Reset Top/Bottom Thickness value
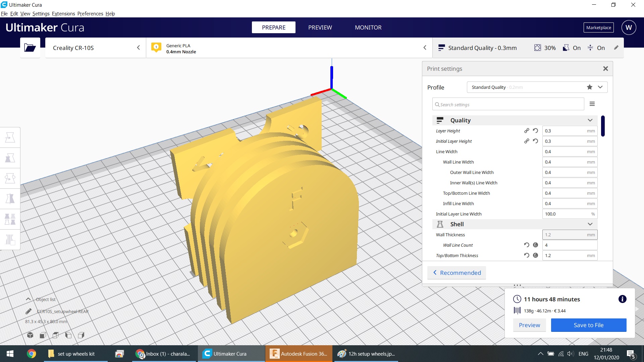Screen dimensions: 644x362 coord(527,255)
